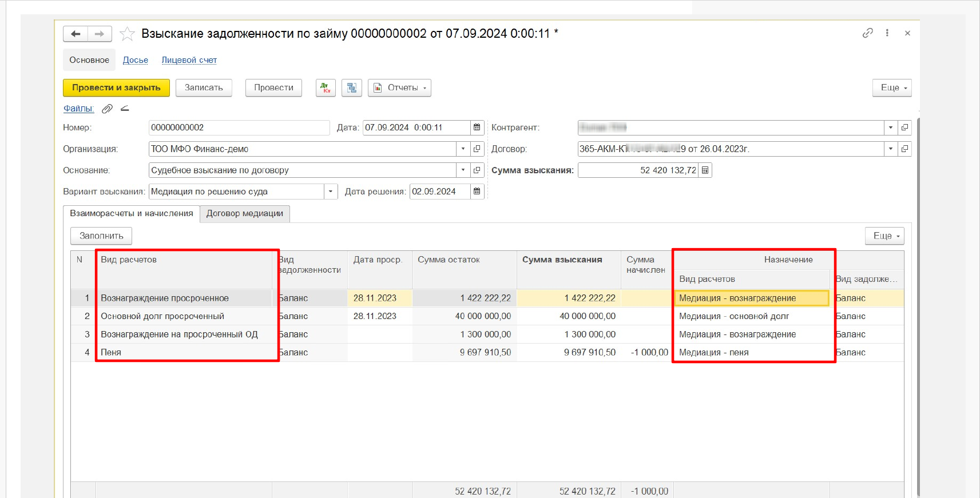This screenshot has width=980, height=498.
Task: Open the Контрагент record via open icon
Action: point(904,128)
